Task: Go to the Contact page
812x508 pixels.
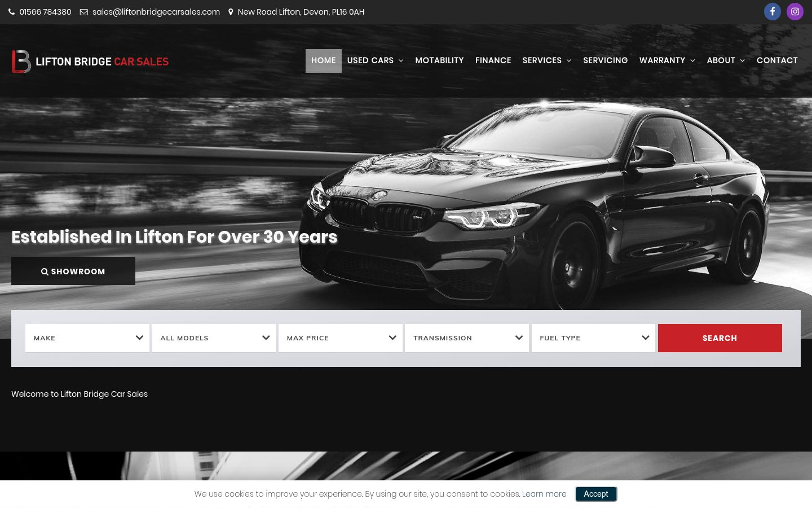Action: point(777,60)
